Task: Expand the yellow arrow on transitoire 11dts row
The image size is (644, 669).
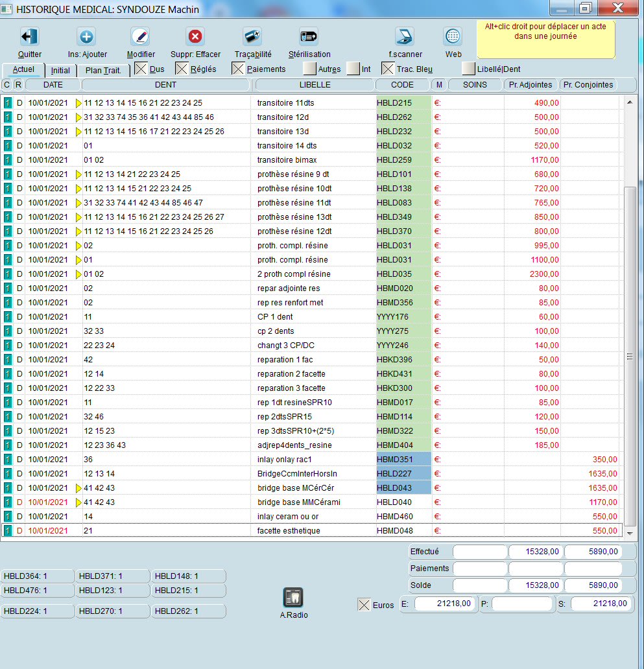Action: 79,103
